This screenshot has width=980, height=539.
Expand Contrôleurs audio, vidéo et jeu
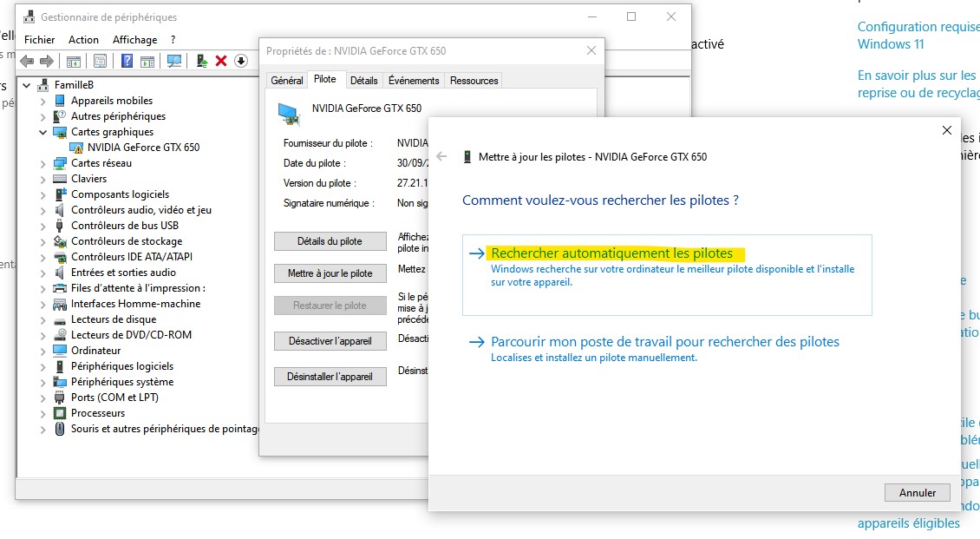pyautogui.click(x=43, y=210)
